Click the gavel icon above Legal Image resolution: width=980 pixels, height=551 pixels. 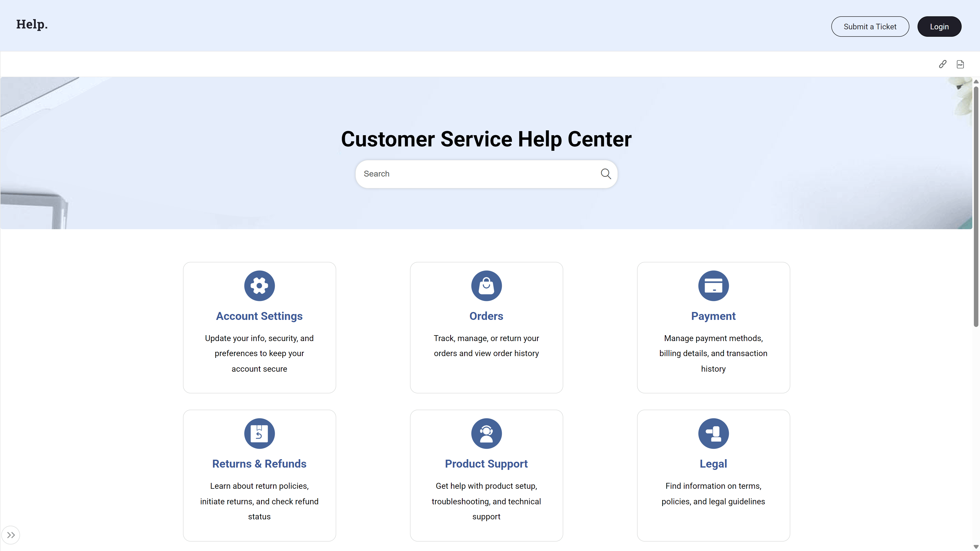[x=713, y=433]
